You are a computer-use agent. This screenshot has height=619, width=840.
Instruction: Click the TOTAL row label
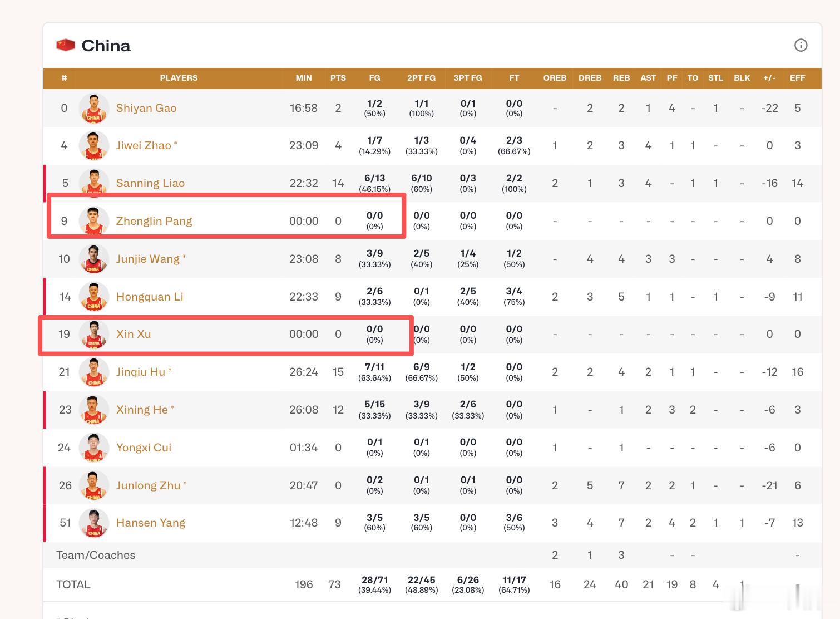click(x=73, y=584)
